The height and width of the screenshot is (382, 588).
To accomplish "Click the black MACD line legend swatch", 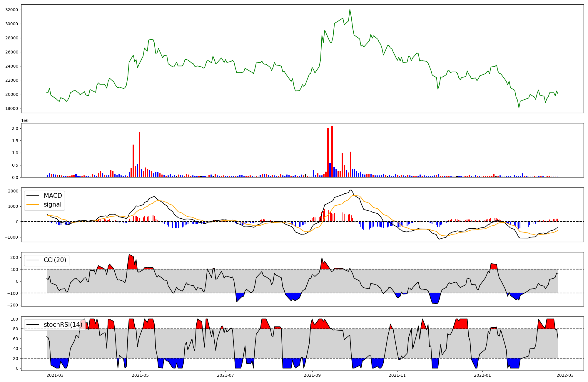I will click(33, 196).
